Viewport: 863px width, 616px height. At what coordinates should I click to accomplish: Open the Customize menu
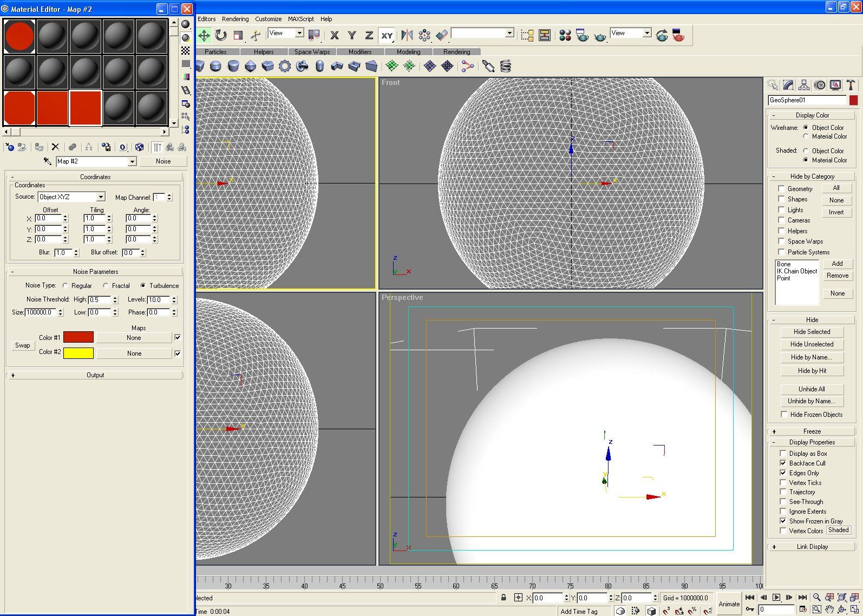tap(269, 19)
